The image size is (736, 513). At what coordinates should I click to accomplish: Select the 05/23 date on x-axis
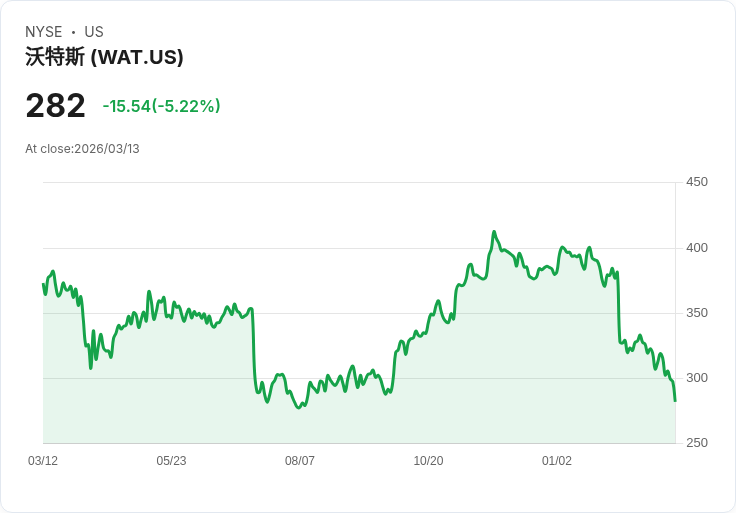(x=171, y=461)
